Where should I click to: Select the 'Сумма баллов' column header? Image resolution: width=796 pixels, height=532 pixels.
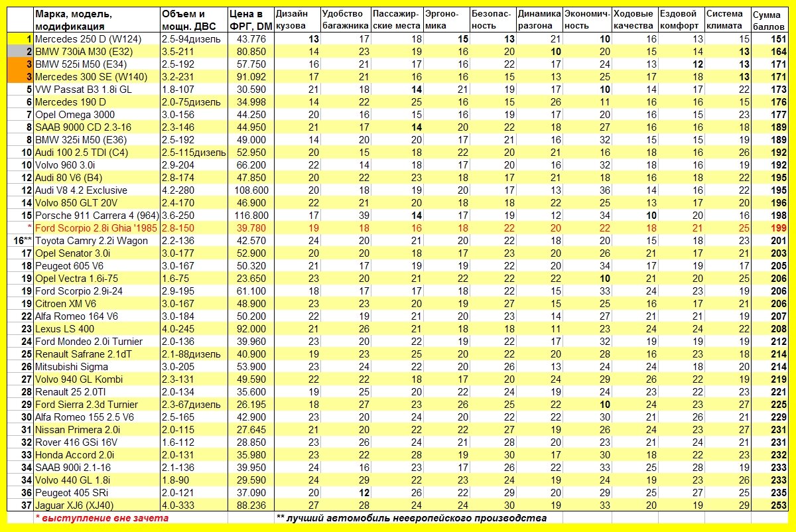tap(770, 20)
